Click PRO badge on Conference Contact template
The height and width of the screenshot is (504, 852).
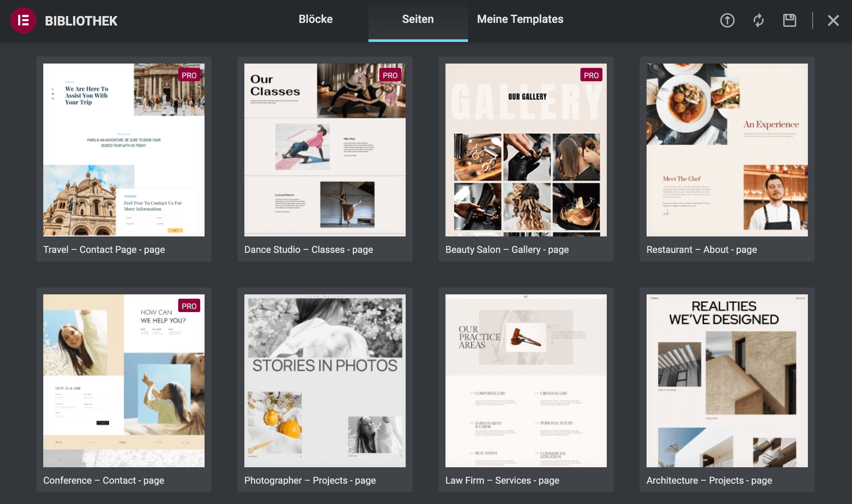click(x=189, y=306)
